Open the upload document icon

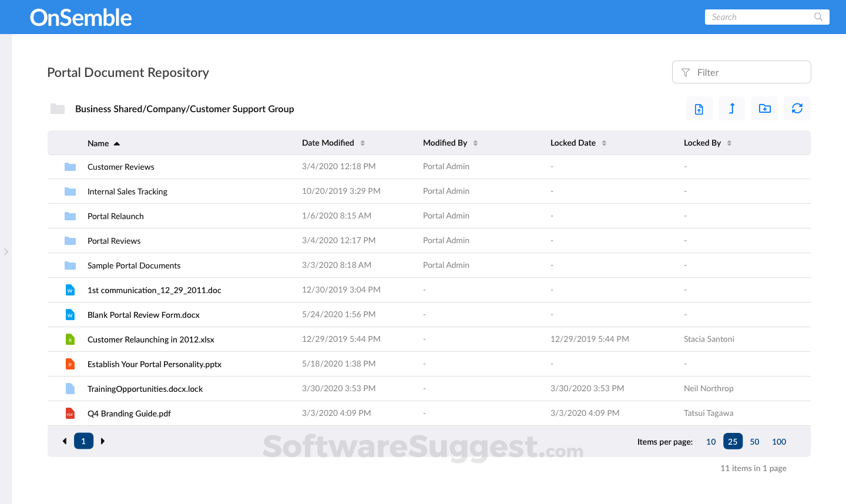[x=699, y=108]
